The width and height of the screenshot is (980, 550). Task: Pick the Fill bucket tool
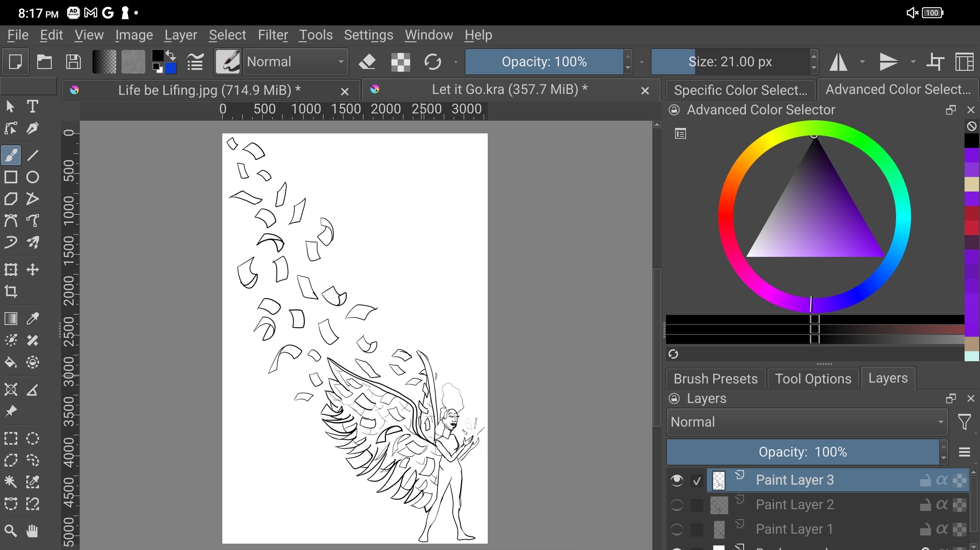pos(11,362)
